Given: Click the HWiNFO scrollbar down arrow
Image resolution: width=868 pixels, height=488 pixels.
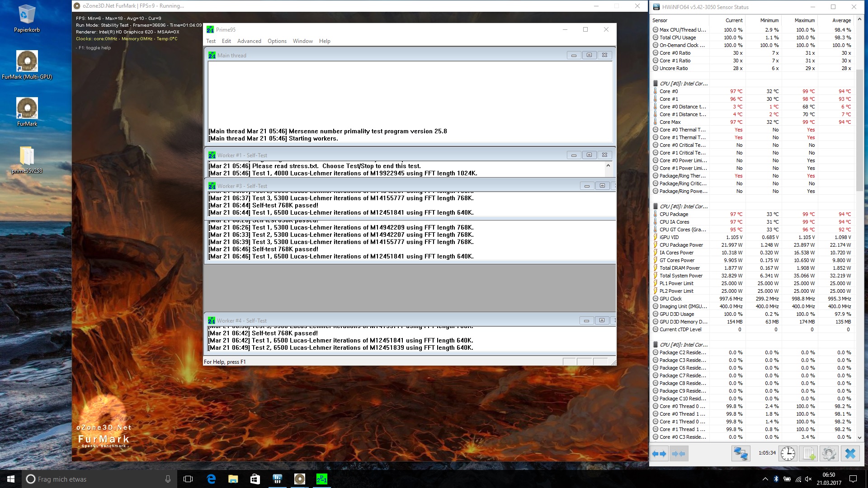Looking at the screenshot, I should [859, 437].
